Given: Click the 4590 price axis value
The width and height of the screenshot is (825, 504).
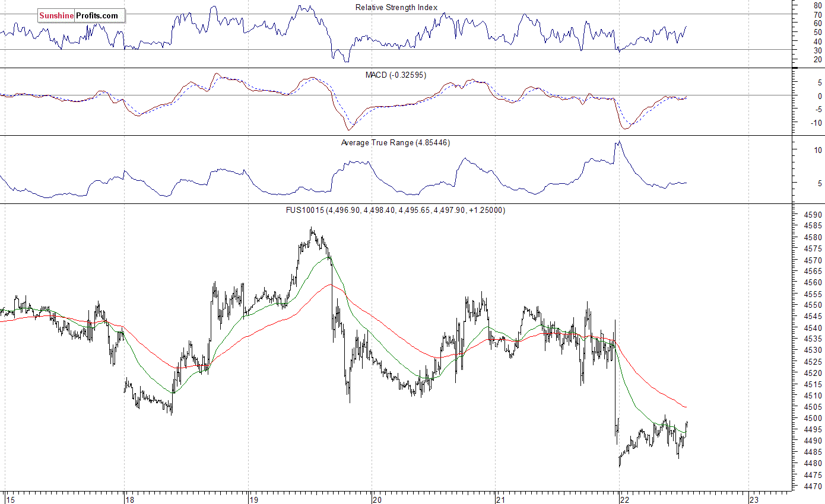Looking at the screenshot, I should (813, 215).
